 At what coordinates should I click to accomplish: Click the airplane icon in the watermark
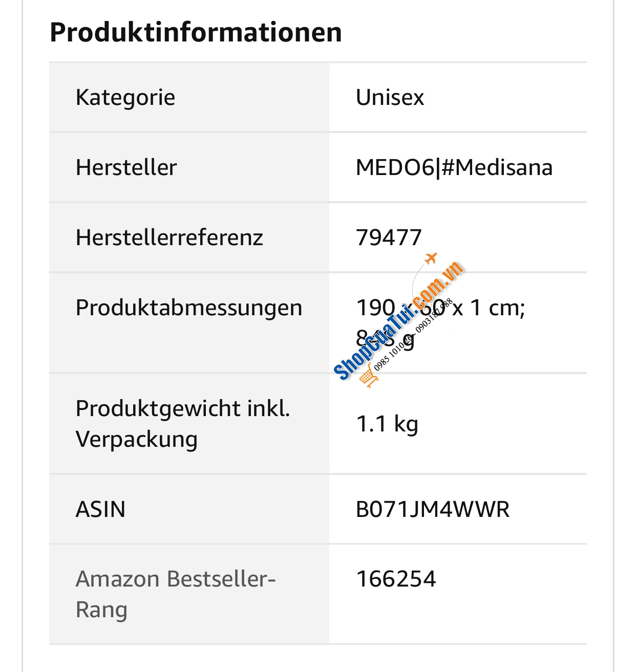431,258
